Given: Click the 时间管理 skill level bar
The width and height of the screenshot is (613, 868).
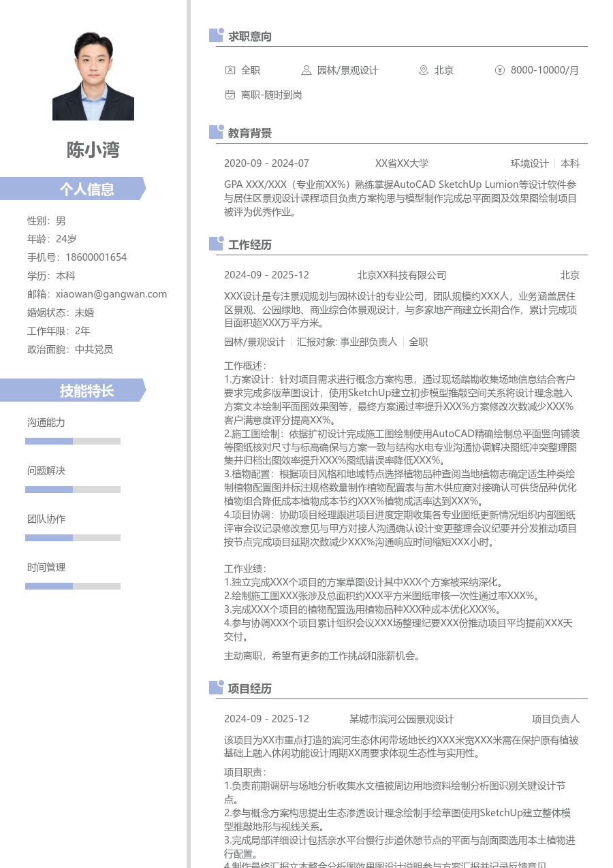Looking at the screenshot, I should click(73, 585).
